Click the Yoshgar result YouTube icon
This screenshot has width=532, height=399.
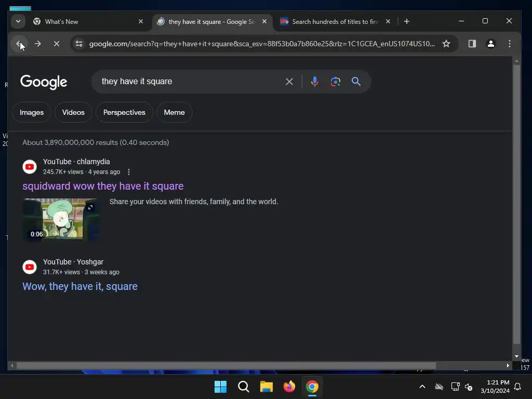tap(30, 267)
